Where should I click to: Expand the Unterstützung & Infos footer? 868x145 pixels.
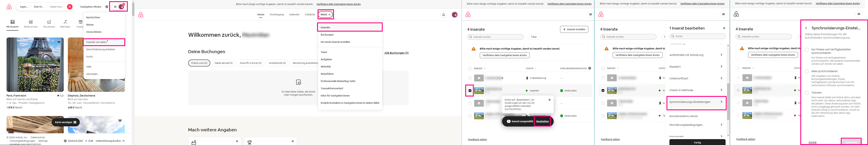(110, 141)
